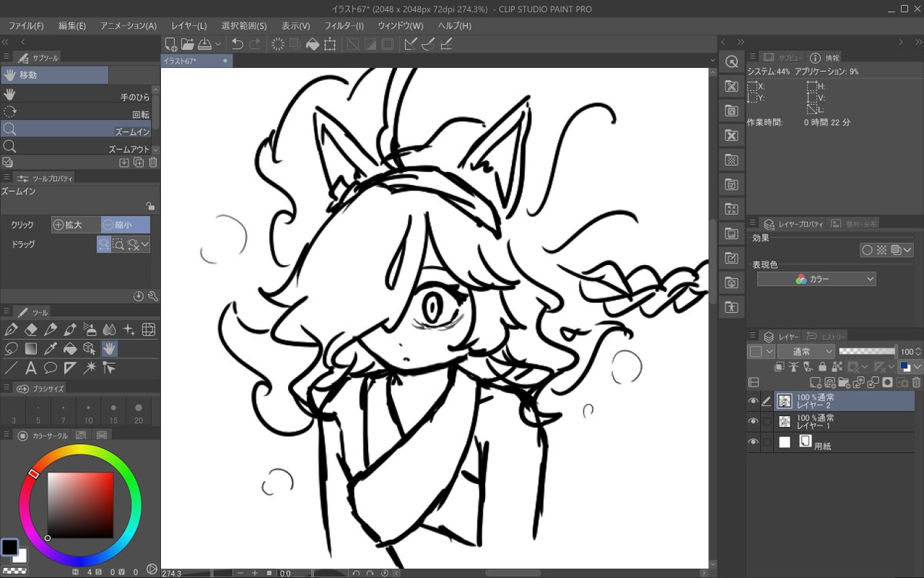Select イラスト67* canvas tab
The image size is (924, 578).
click(196, 61)
